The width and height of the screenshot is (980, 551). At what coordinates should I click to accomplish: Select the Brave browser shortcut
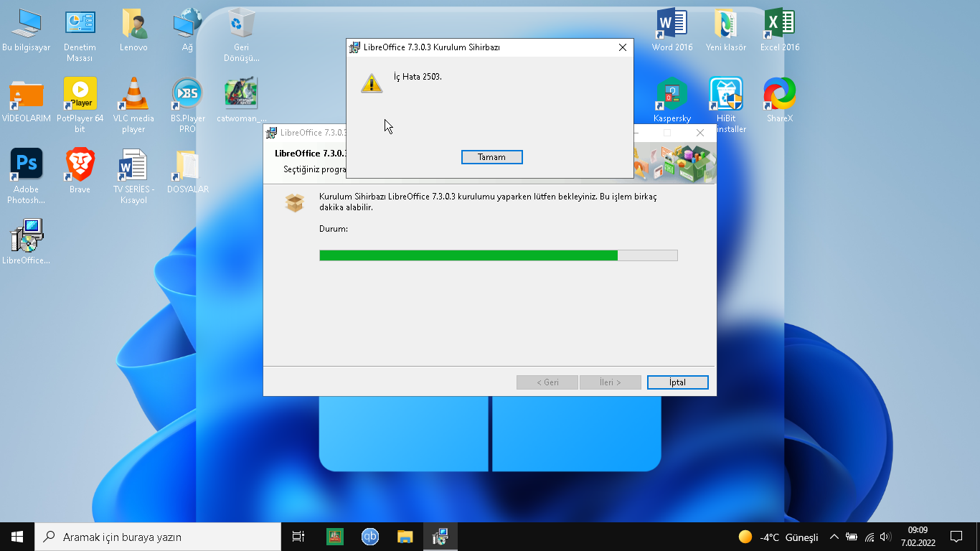[x=80, y=172]
